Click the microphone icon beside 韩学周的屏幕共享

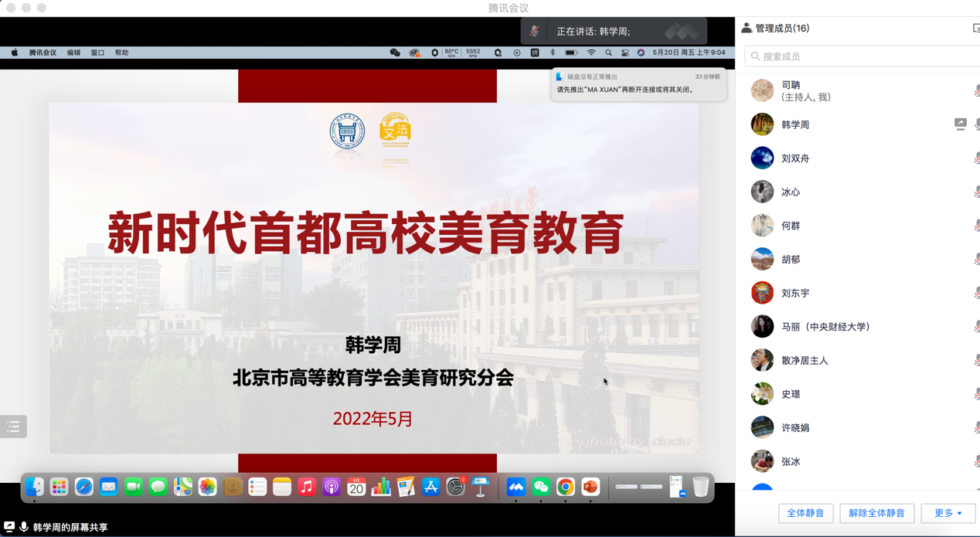tap(24, 527)
